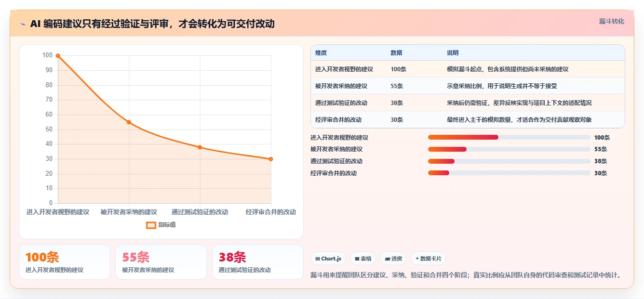Click table cell 经评审合并的改动
644x299 pixels.
tap(338, 120)
